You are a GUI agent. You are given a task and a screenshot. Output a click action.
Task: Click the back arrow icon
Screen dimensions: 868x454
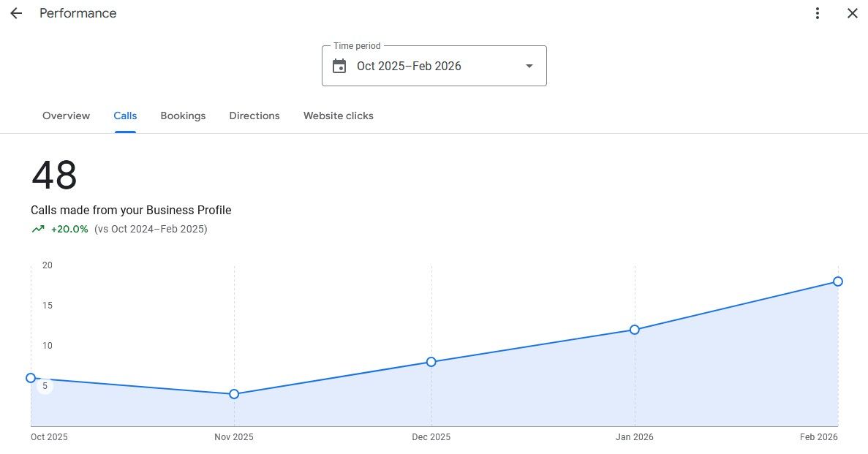16,13
